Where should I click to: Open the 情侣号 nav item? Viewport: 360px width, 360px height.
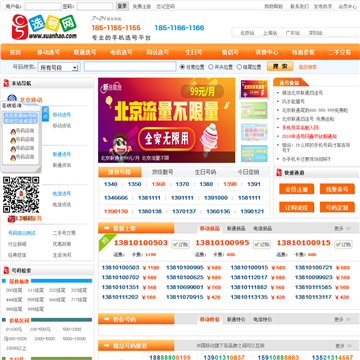coord(230,52)
